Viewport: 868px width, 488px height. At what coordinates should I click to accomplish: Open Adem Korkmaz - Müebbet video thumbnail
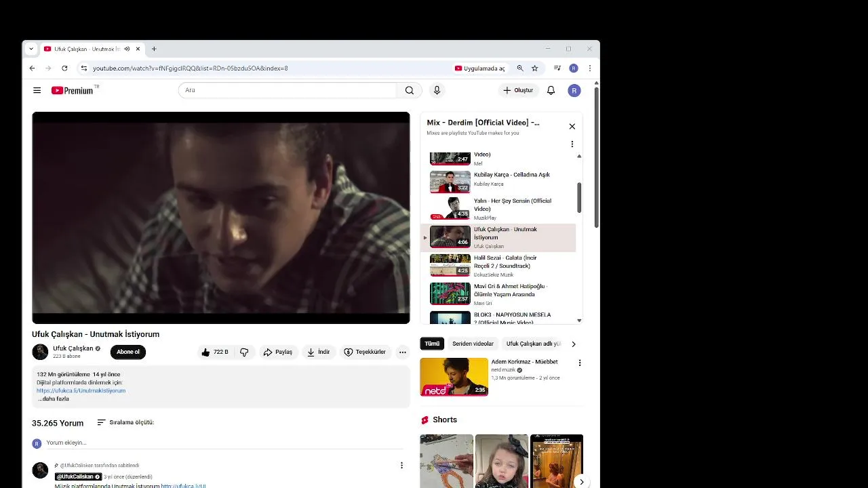[x=454, y=377]
